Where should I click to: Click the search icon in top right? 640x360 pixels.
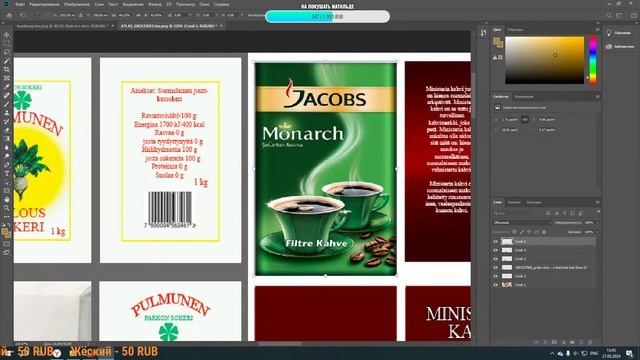609,15
